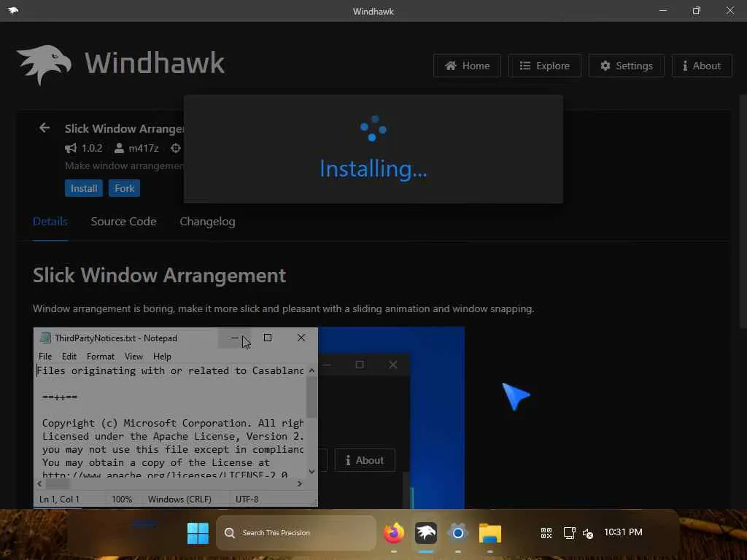Switch to the Changelog tab
747x560 pixels.
click(207, 222)
